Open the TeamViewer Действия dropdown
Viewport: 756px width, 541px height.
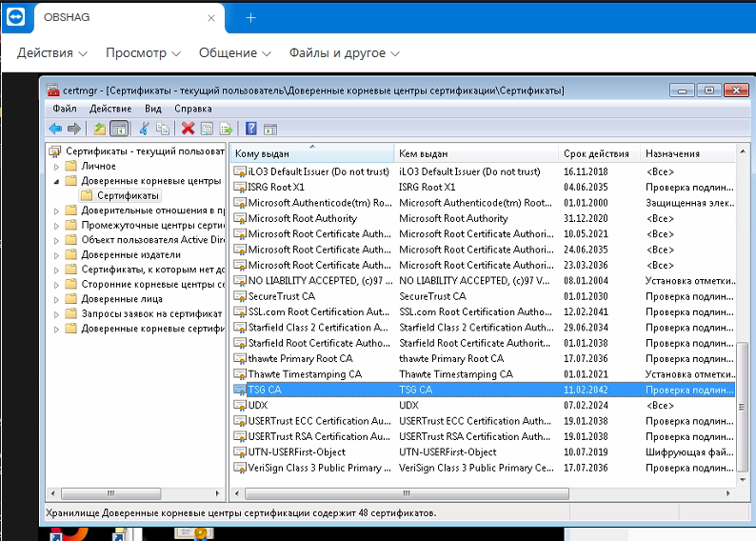(51, 53)
